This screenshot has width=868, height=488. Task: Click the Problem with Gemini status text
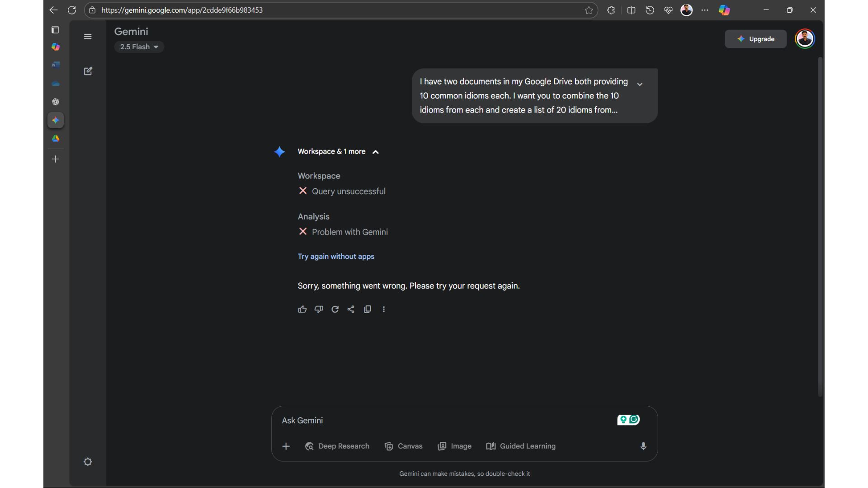tap(350, 232)
